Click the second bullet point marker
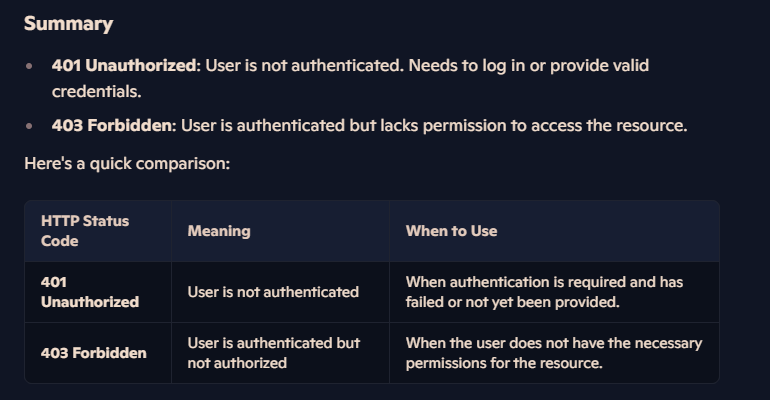 point(29,126)
